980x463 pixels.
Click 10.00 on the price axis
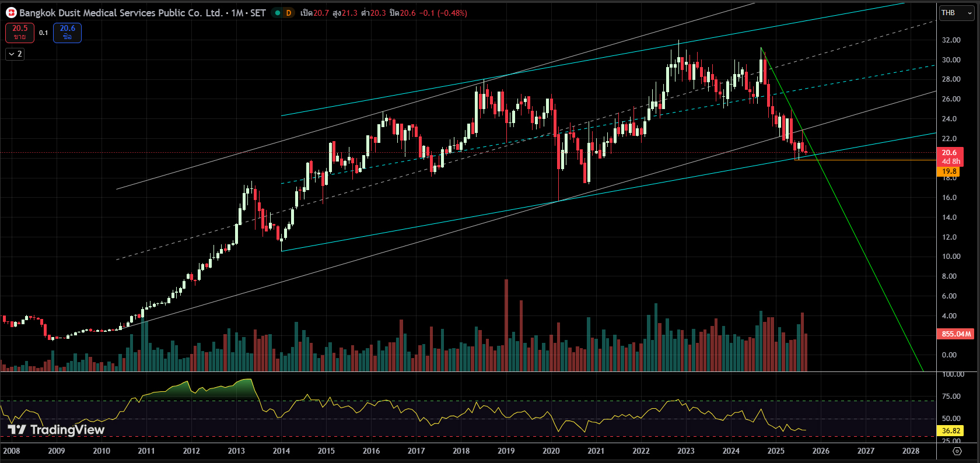pos(951,257)
